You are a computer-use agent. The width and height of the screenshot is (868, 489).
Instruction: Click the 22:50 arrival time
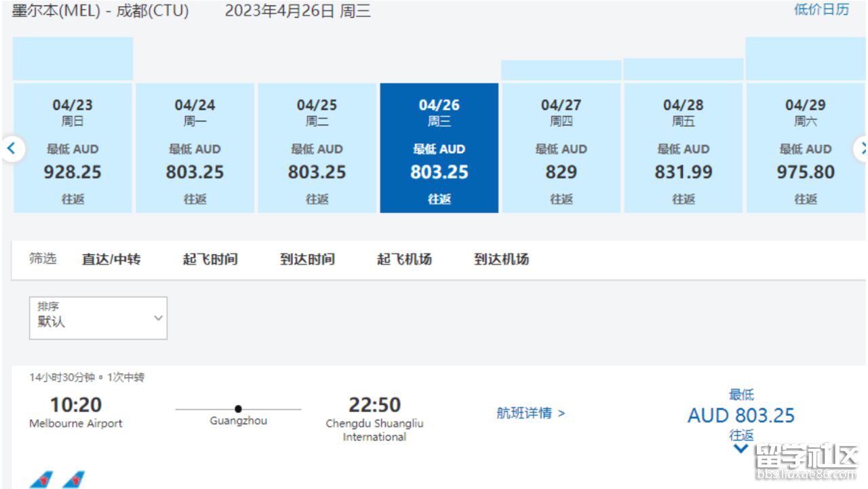pos(374,405)
